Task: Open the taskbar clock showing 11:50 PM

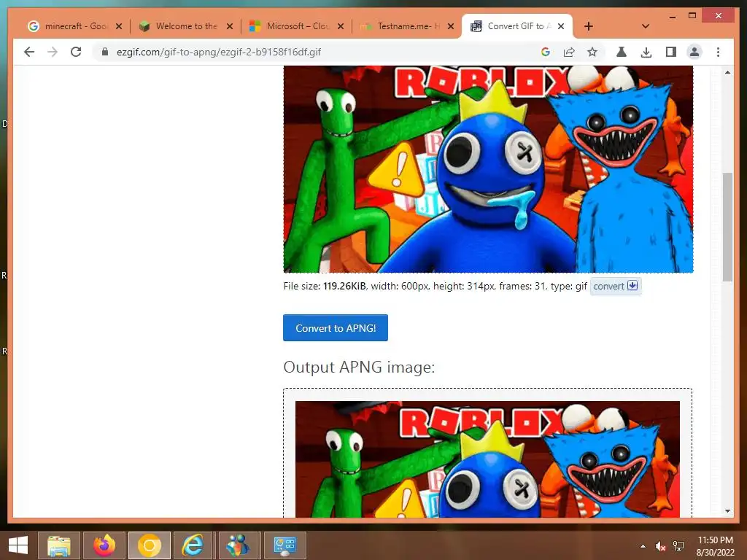Action: 715,546
